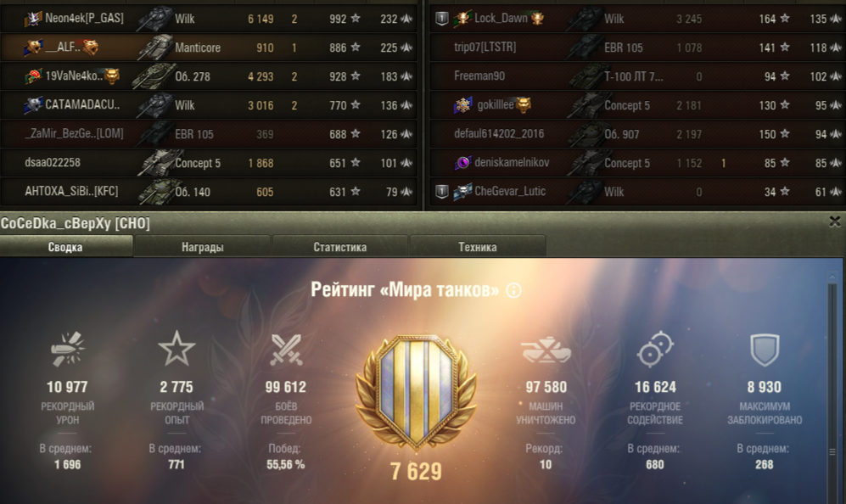Open the Техника tab
Image resolution: width=846 pixels, height=504 pixels.
pyautogui.click(x=478, y=247)
